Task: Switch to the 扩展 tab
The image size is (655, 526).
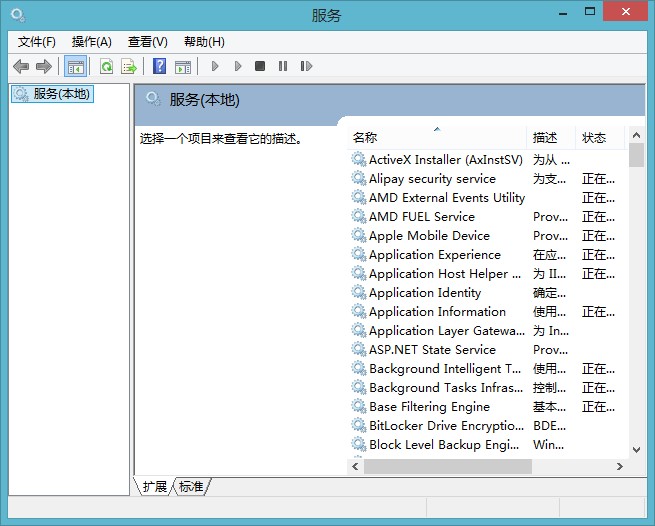Action: [155, 486]
